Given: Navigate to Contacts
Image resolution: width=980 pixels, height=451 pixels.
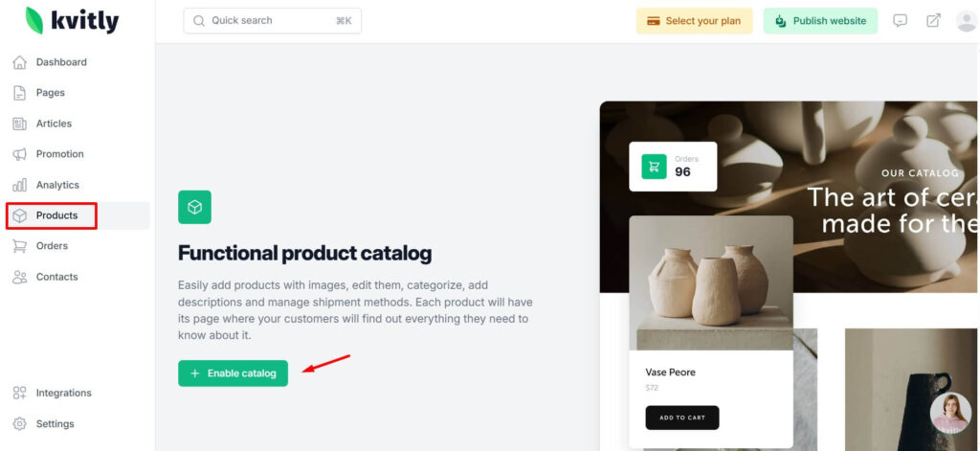Looking at the screenshot, I should point(56,277).
